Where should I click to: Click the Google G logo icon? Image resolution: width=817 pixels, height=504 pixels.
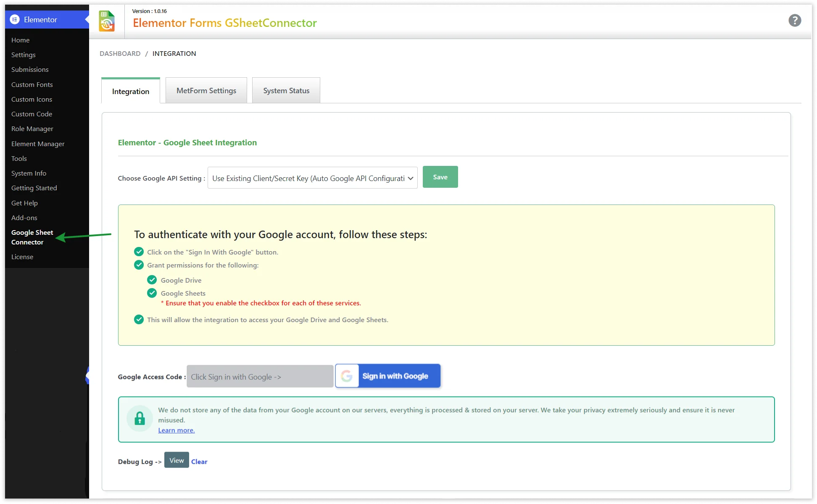point(347,376)
